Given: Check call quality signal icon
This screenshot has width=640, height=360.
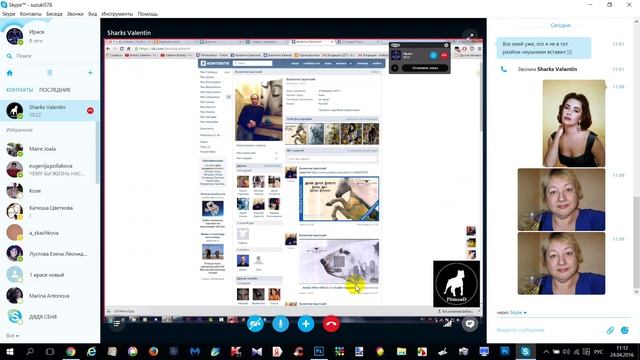Looking at the screenshot, I should tap(448, 323).
